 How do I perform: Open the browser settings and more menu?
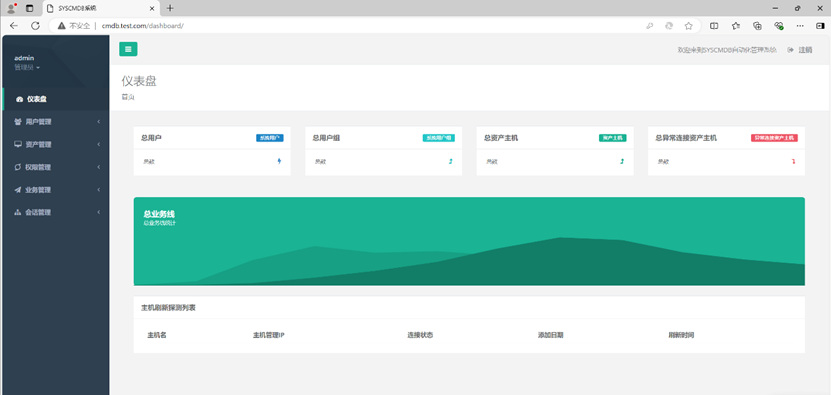point(800,25)
